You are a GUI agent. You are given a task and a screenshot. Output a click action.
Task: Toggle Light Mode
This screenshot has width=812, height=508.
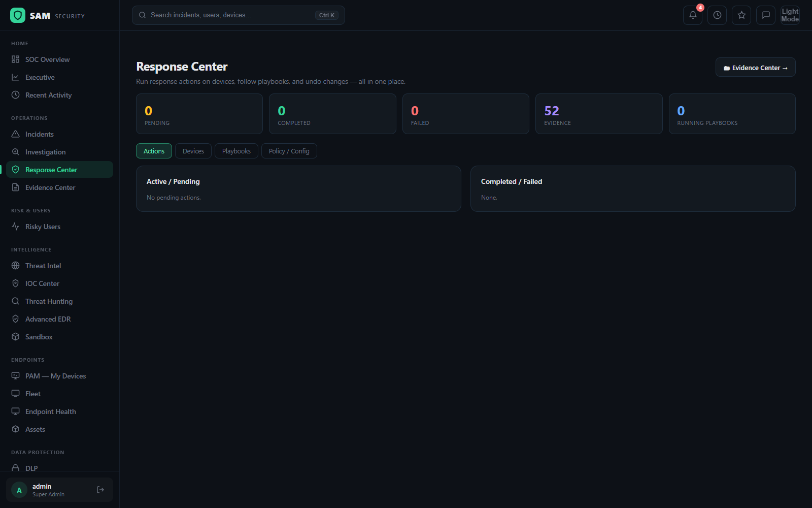[x=790, y=15]
